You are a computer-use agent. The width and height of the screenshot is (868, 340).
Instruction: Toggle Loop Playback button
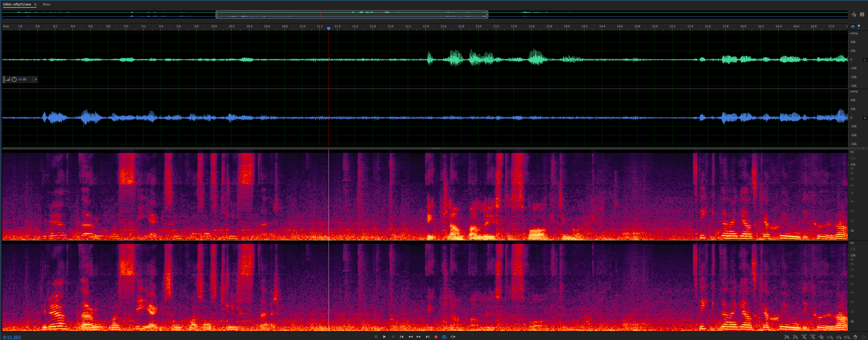tap(445, 337)
